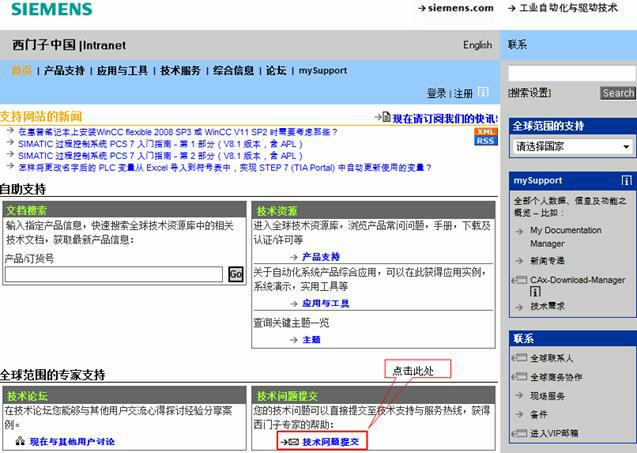Click info icon in mySupport panel header
Image resolution: width=637 pixels, height=453 pixels.
click(626, 180)
